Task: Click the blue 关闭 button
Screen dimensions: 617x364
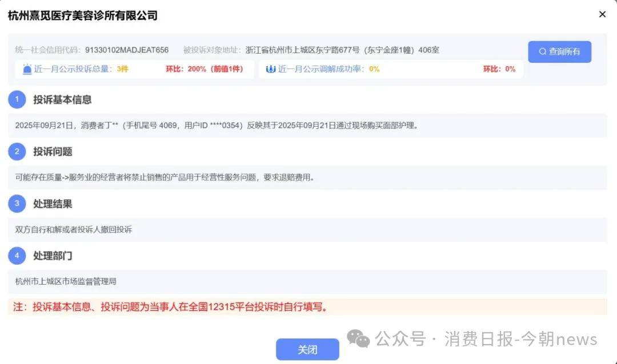Action: 307,349
